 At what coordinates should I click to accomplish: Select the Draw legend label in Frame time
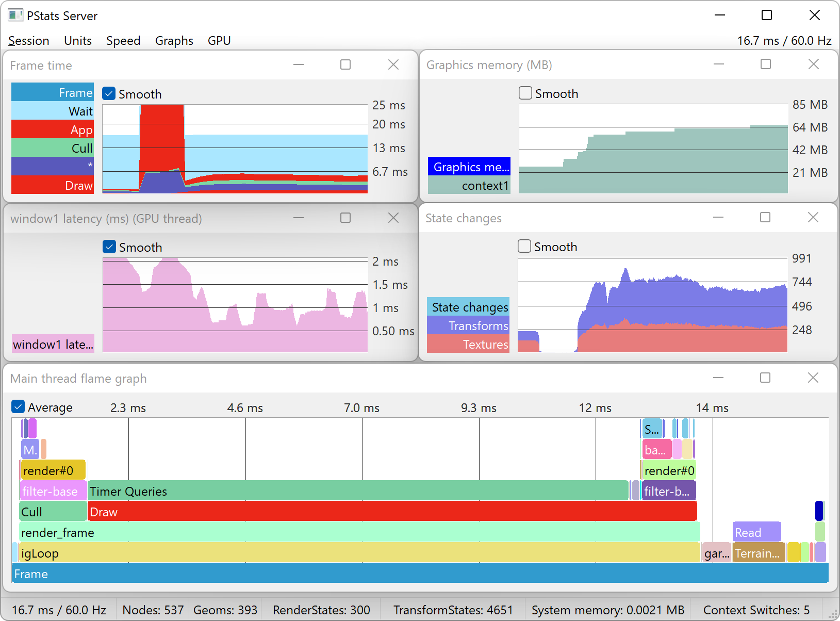[53, 185]
